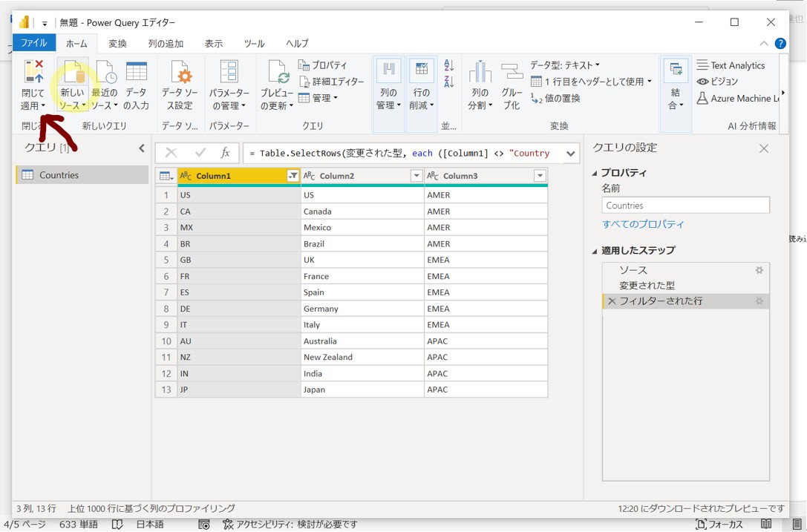Collapse the ribbon with the up chevron
Viewport: 807px width, 532px height.
[x=764, y=43]
